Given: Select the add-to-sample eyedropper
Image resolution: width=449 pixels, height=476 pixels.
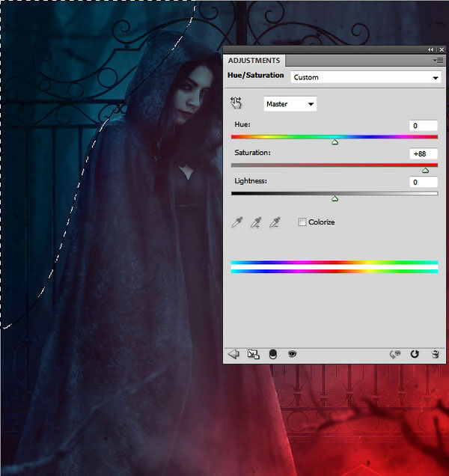Looking at the screenshot, I should tap(256, 222).
